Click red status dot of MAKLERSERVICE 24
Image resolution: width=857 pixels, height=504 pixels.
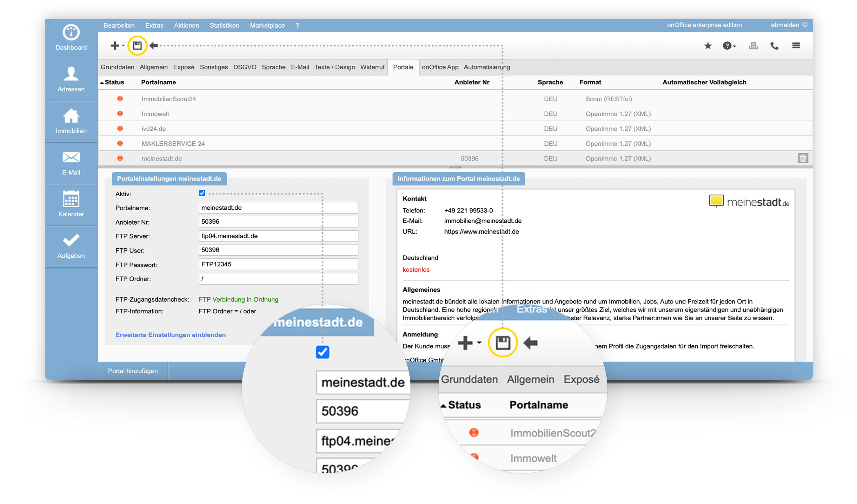[x=120, y=144]
